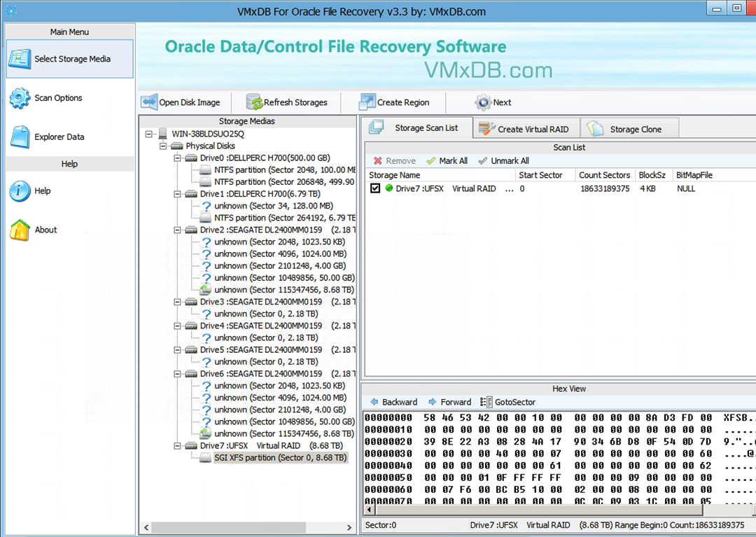Viewport: 756px width, 537px height.
Task: Click the WIN-38BLDSUO25Q computer icon
Action: (x=162, y=134)
